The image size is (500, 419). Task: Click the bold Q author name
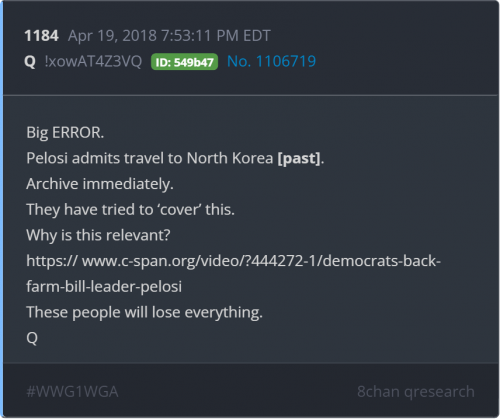(30, 62)
